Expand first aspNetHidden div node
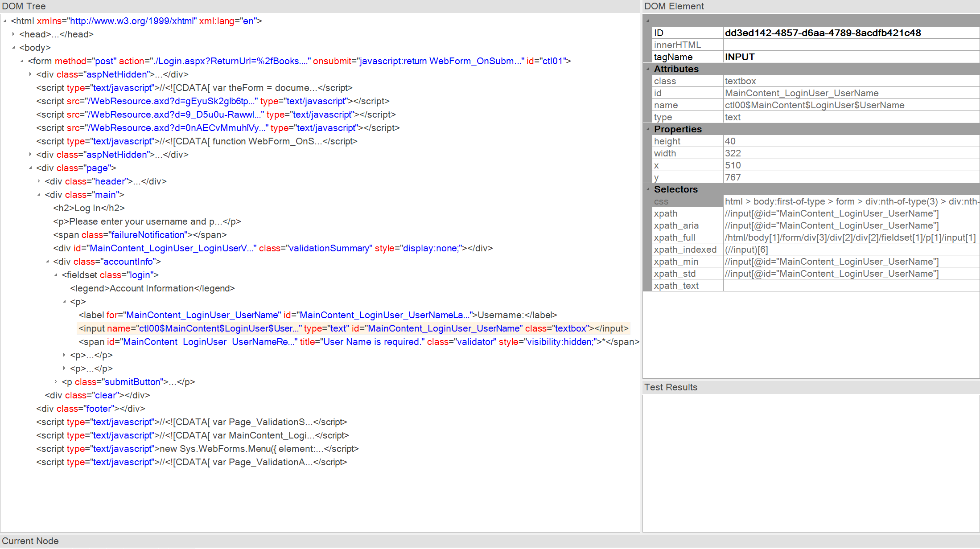The width and height of the screenshot is (980, 549). [30, 74]
